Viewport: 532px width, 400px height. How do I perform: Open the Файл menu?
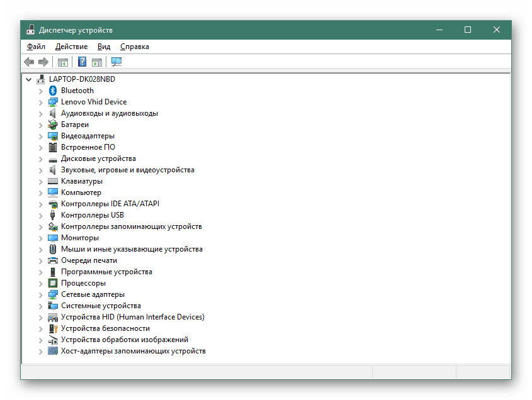point(36,46)
